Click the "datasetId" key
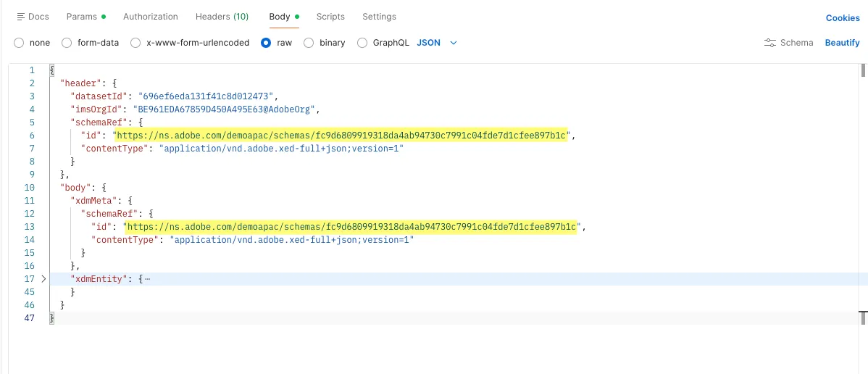 pos(99,96)
